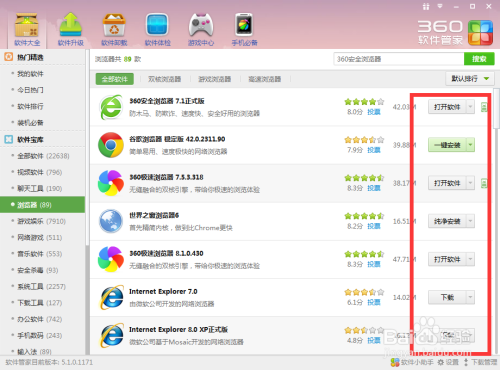Click 一键安装 for Google Chrome

click(x=447, y=145)
